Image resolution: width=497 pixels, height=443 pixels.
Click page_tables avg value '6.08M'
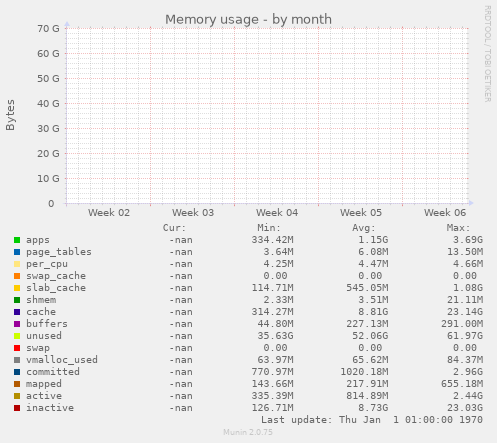coord(373,252)
